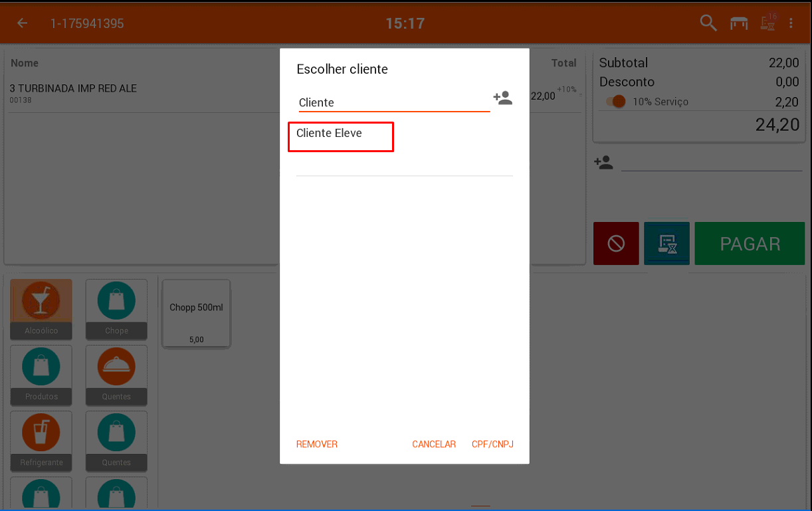Click the 15:17 clock in header
Viewport: 812px width, 511px height.
(405, 23)
